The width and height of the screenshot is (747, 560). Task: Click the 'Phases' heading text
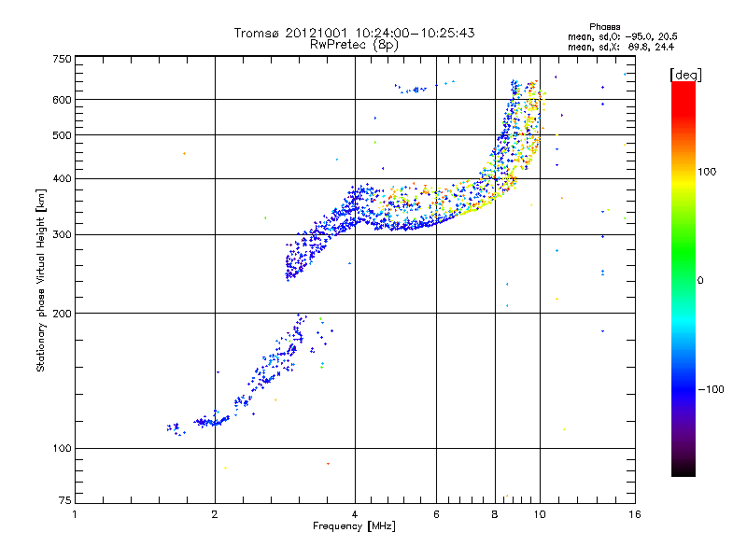click(604, 27)
